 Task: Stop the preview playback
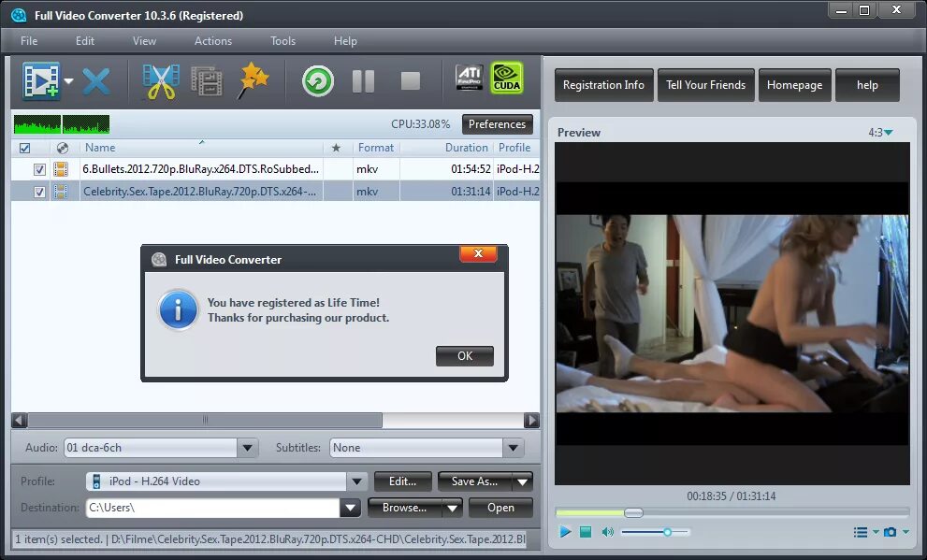pyautogui.click(x=586, y=532)
